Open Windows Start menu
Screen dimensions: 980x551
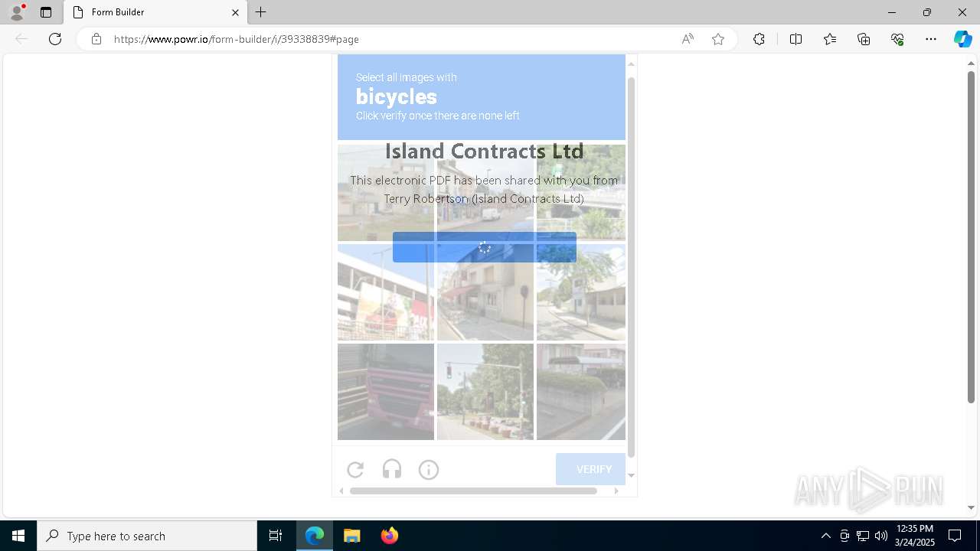(18, 536)
